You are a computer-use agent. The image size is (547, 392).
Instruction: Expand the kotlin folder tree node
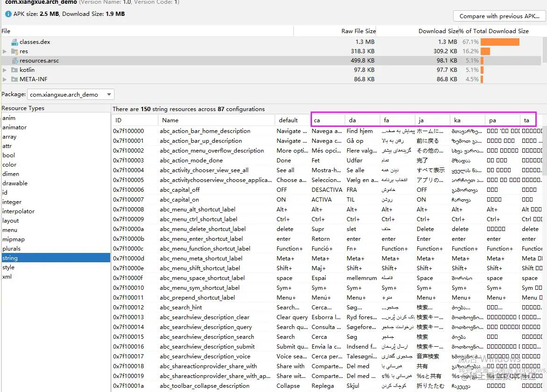[x=5, y=70]
